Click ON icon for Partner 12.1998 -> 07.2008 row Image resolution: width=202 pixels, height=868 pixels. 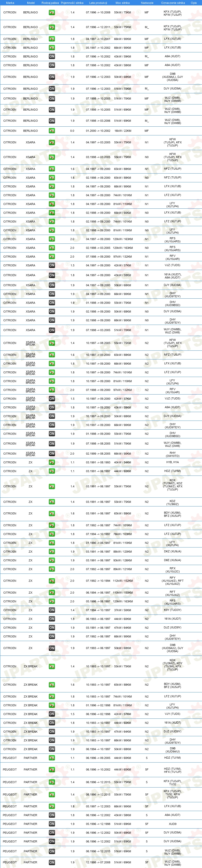click(52, 863)
